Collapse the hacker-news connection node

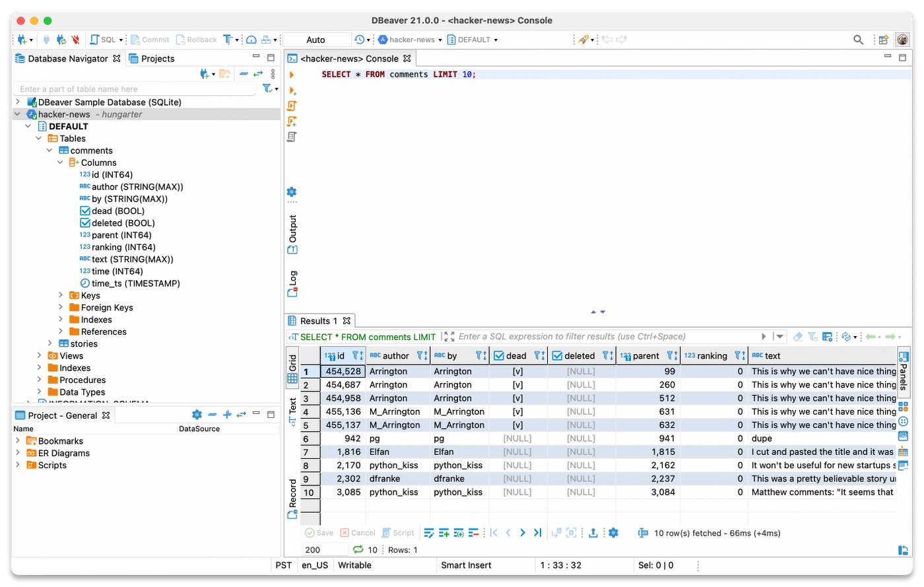click(18, 114)
